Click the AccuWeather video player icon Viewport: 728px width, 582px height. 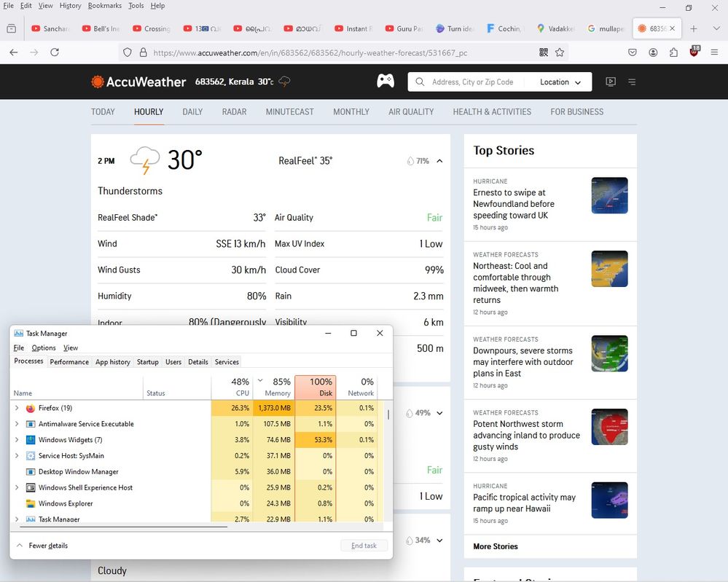tap(611, 82)
